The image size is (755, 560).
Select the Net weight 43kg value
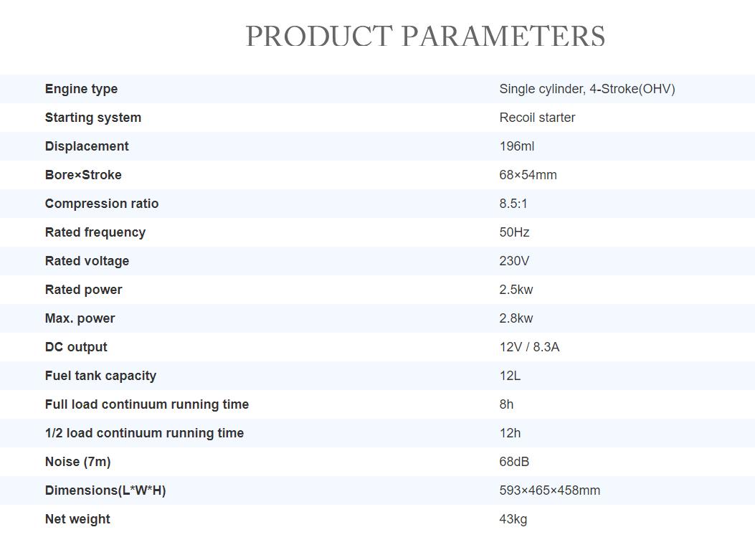(513, 519)
